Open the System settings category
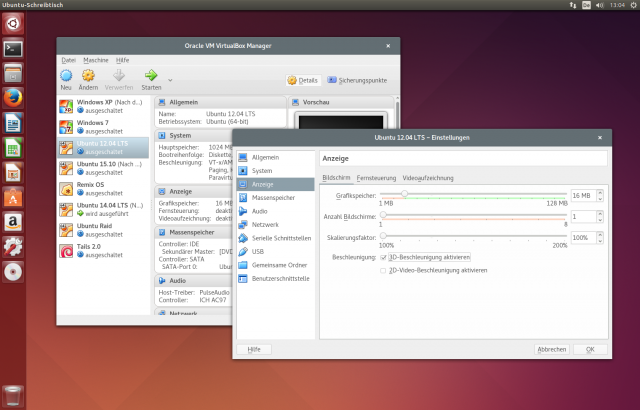 coord(276,171)
